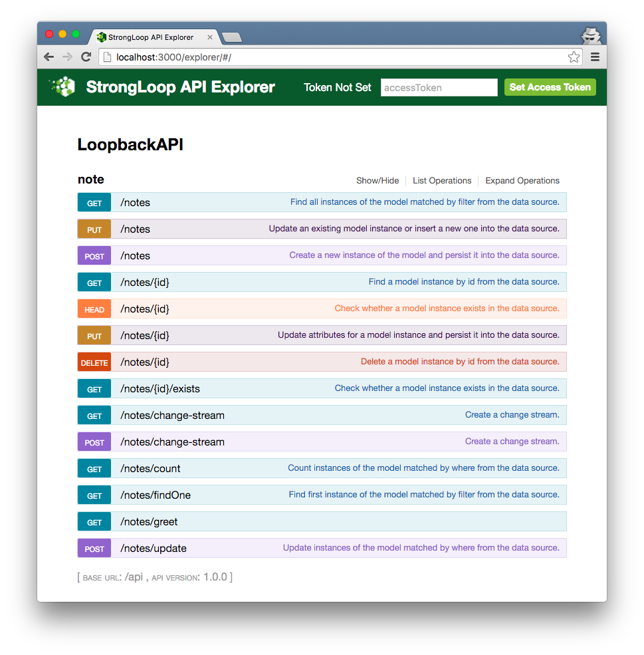Close the StrongLoop API Explorer tab
Viewport: 644px width, 655px height.
tap(210, 37)
